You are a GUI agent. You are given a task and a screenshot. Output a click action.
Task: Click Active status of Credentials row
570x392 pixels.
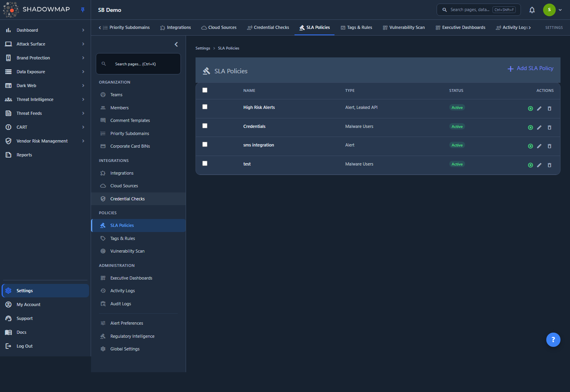click(457, 127)
